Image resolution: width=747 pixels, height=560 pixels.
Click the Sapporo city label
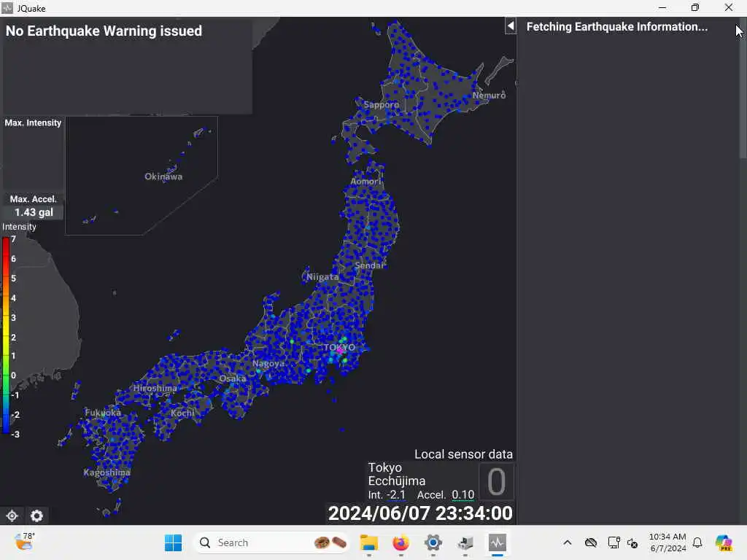[381, 105]
